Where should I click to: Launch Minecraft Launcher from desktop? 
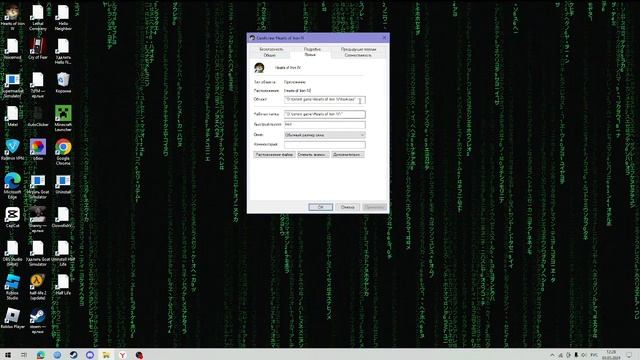[x=63, y=118]
